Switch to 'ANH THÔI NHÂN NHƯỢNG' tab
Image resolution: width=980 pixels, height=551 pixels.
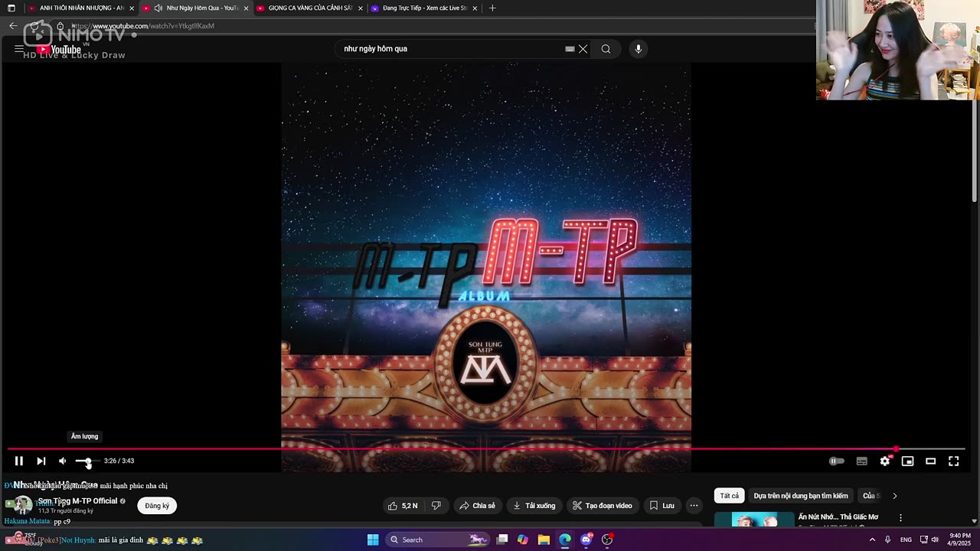coord(82,8)
